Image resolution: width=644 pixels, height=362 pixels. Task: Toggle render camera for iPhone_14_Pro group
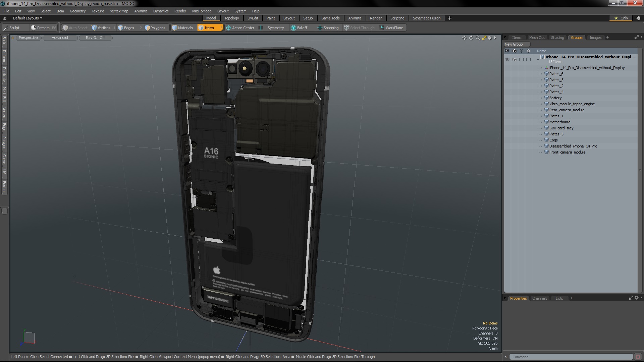pyautogui.click(x=514, y=59)
